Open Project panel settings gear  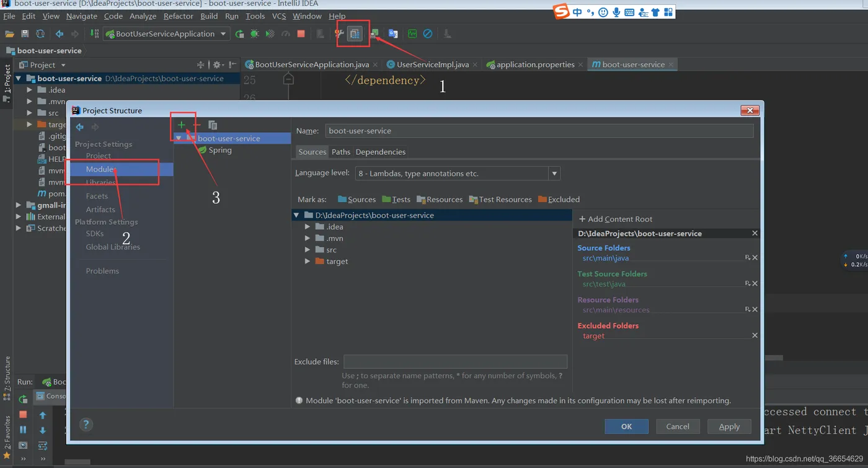(217, 64)
